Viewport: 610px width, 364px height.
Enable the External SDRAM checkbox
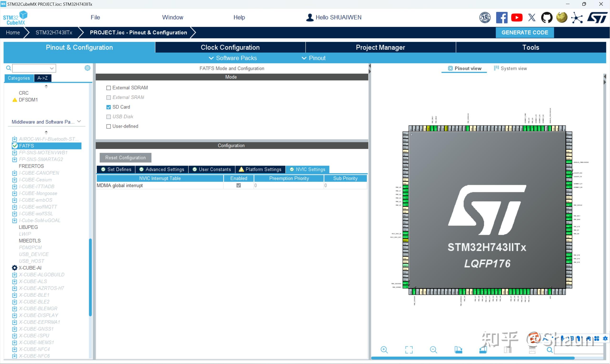point(109,88)
